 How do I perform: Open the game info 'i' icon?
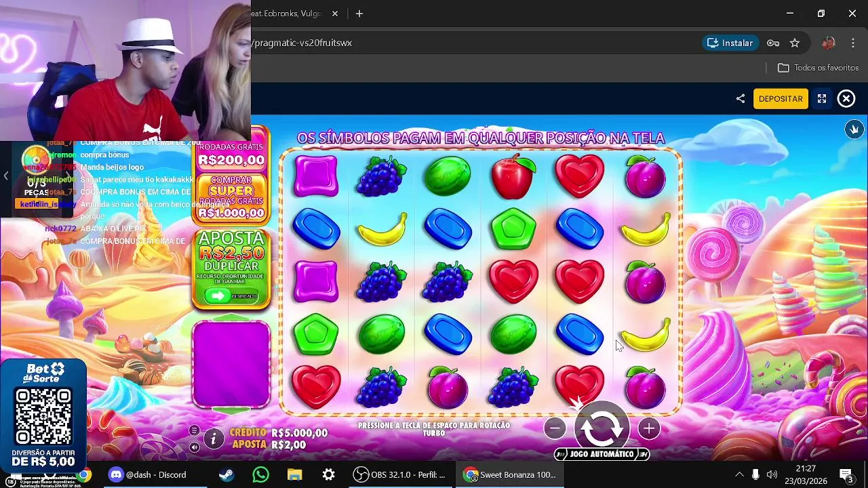click(214, 439)
